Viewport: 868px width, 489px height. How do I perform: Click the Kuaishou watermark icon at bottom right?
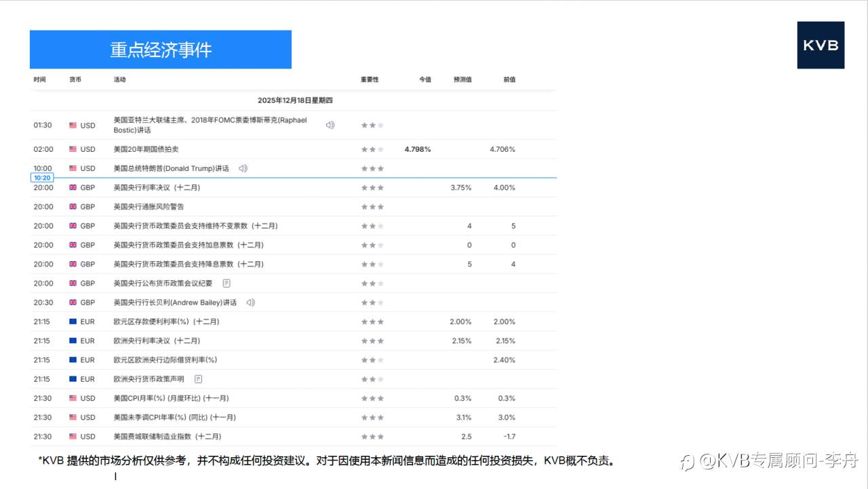coord(686,460)
